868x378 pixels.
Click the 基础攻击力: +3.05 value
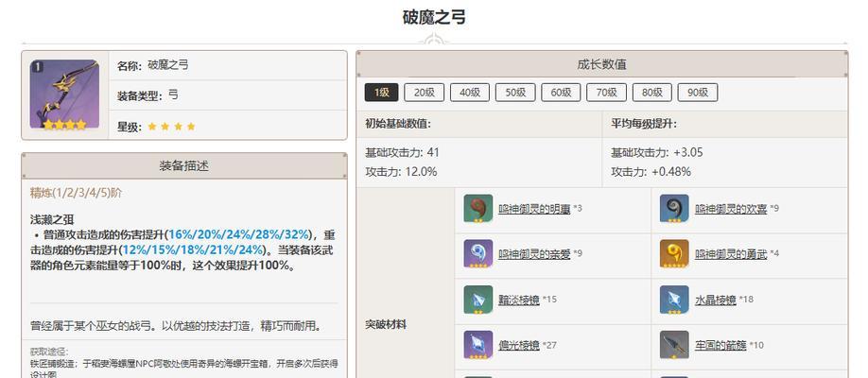656,152
